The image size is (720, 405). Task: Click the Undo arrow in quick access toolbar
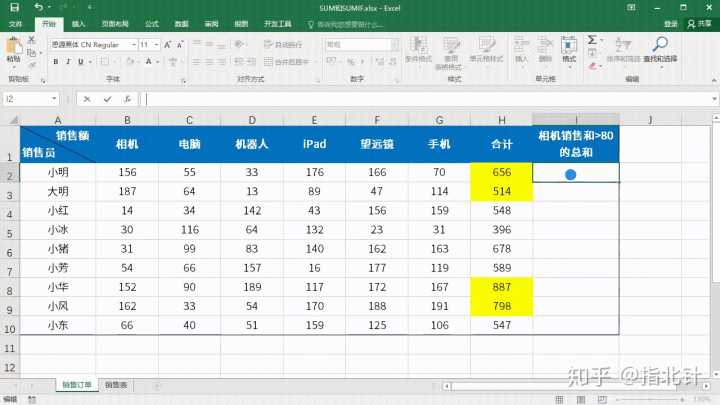tap(39, 7)
